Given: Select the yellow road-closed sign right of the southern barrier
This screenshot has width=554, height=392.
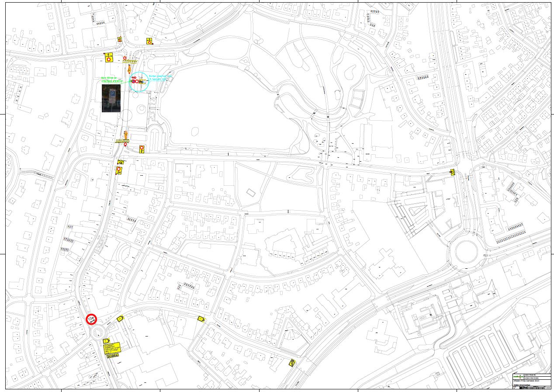Looking at the screenshot, I should (142, 149).
